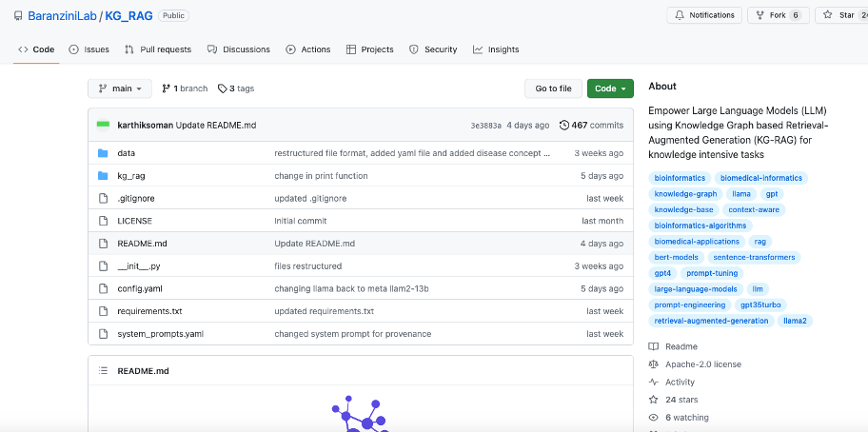Screen dimensions: 868x432
Task: Expand the green Code dropdown button
Action: point(610,88)
